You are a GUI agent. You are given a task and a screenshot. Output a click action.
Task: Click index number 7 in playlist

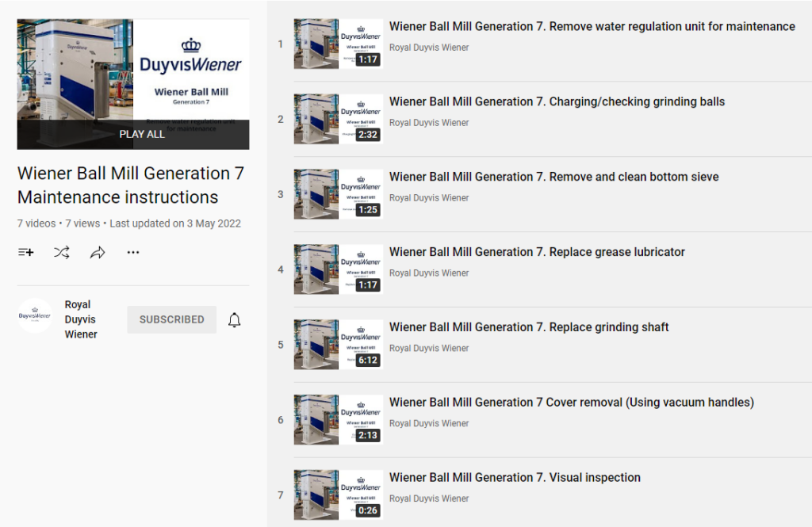pyautogui.click(x=280, y=495)
